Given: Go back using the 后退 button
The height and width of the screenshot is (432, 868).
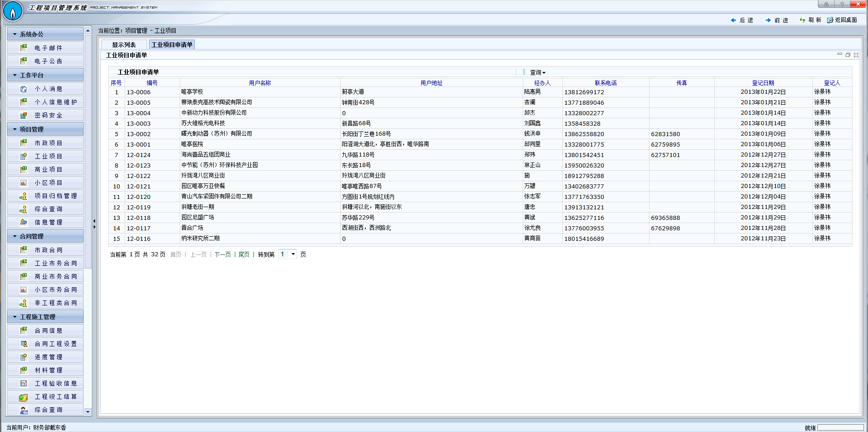Looking at the screenshot, I should 742,20.
